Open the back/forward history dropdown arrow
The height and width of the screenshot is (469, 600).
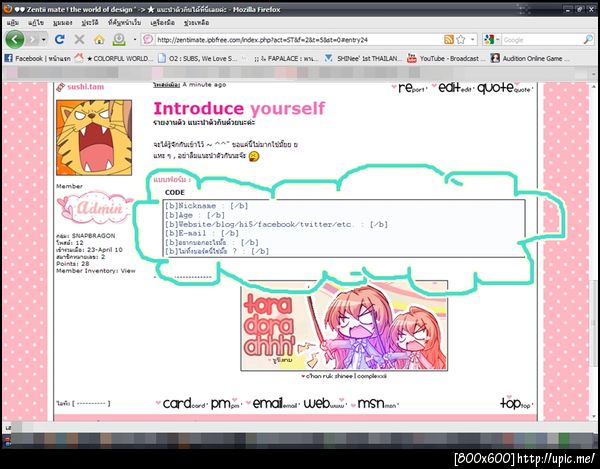tap(44, 39)
